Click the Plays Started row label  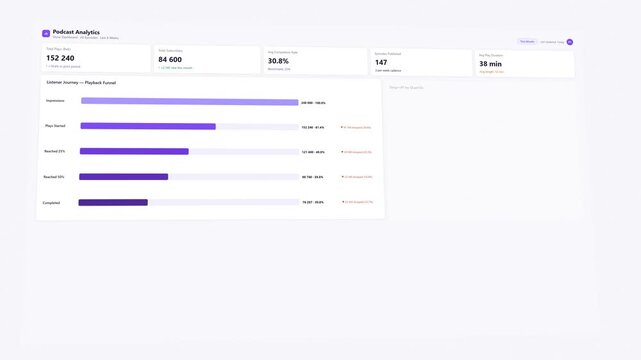[55, 126]
